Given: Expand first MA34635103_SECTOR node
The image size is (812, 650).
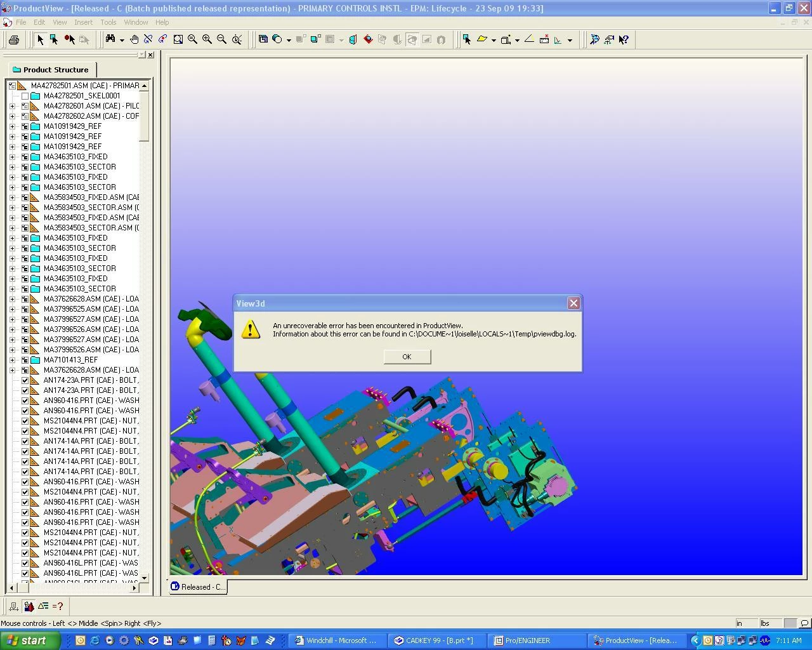Looking at the screenshot, I should (12, 167).
